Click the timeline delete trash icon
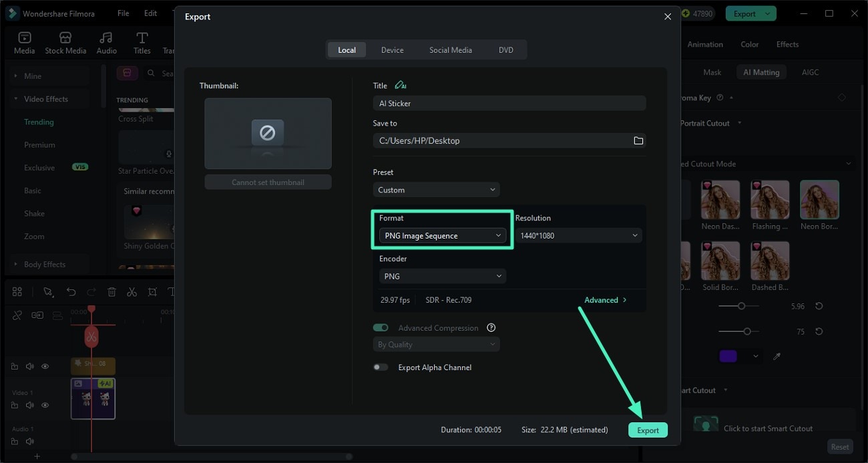The height and width of the screenshot is (463, 868). [112, 292]
